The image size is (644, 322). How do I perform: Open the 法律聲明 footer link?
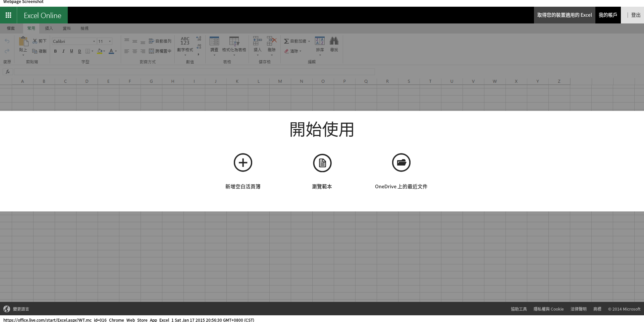tap(578, 309)
